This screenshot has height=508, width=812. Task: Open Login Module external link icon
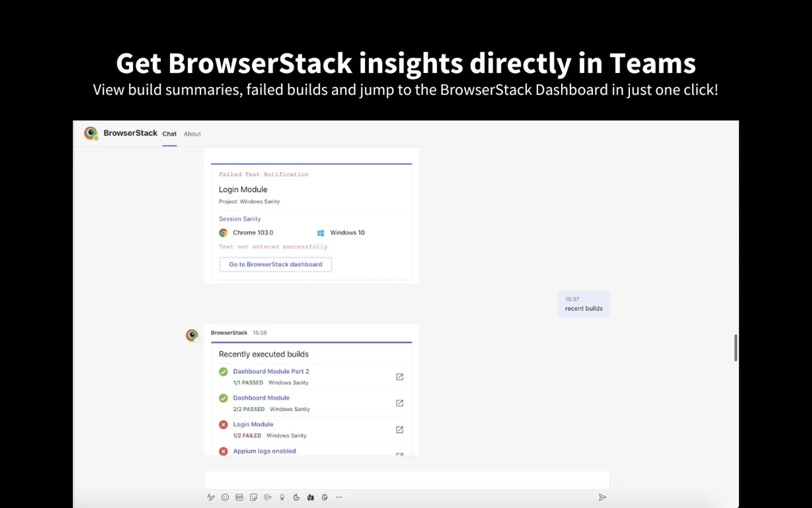(x=399, y=430)
